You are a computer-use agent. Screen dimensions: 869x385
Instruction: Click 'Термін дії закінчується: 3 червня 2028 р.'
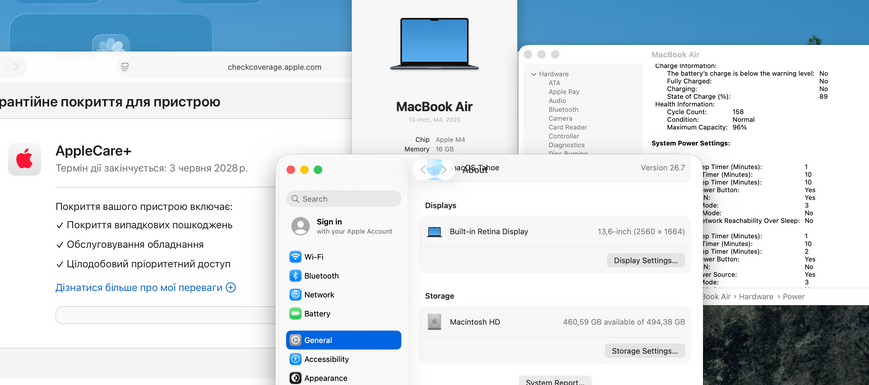coord(151,168)
